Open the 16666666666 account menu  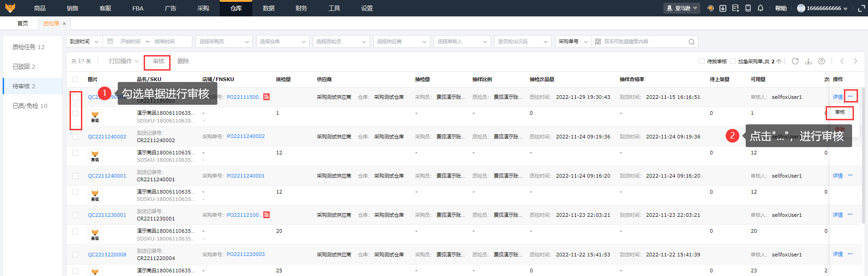pyautogui.click(x=823, y=8)
